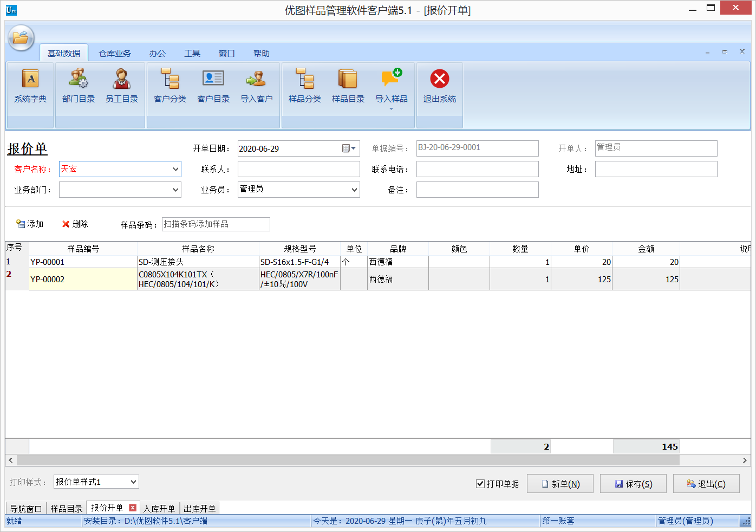Click 退出系统 exit system icon
Viewport: 756px width, 532px height.
tap(439, 87)
